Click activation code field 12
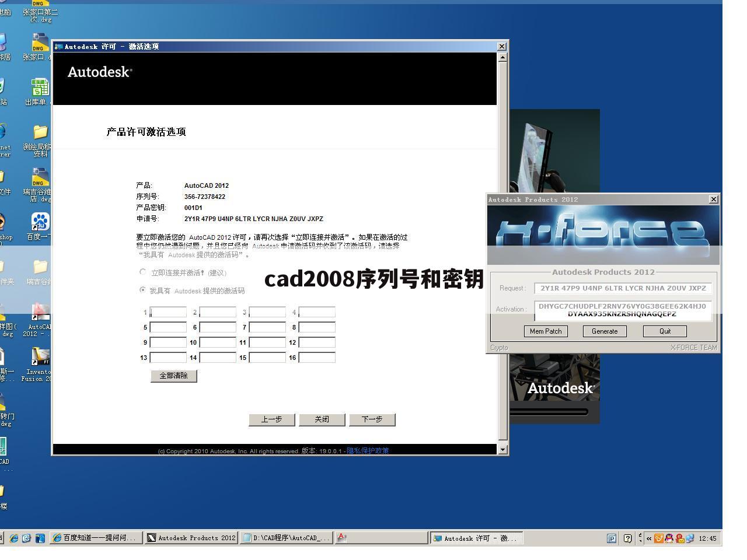The image size is (747, 560). [317, 342]
